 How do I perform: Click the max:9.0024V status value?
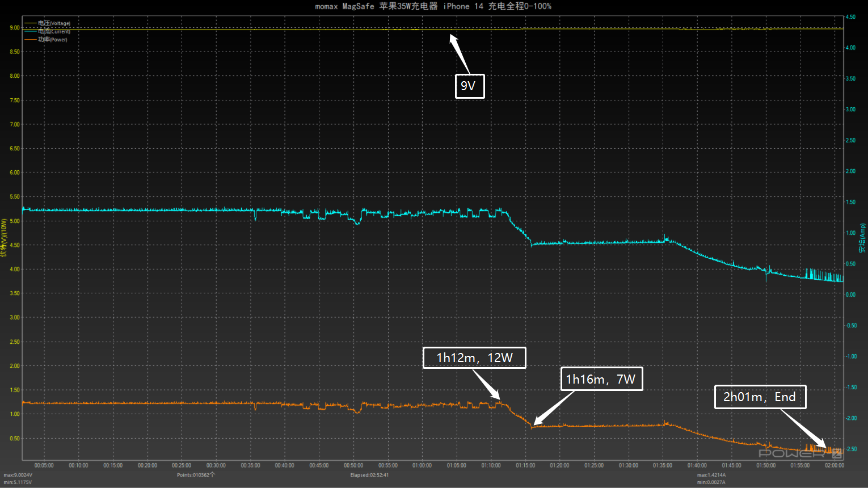tap(18, 475)
